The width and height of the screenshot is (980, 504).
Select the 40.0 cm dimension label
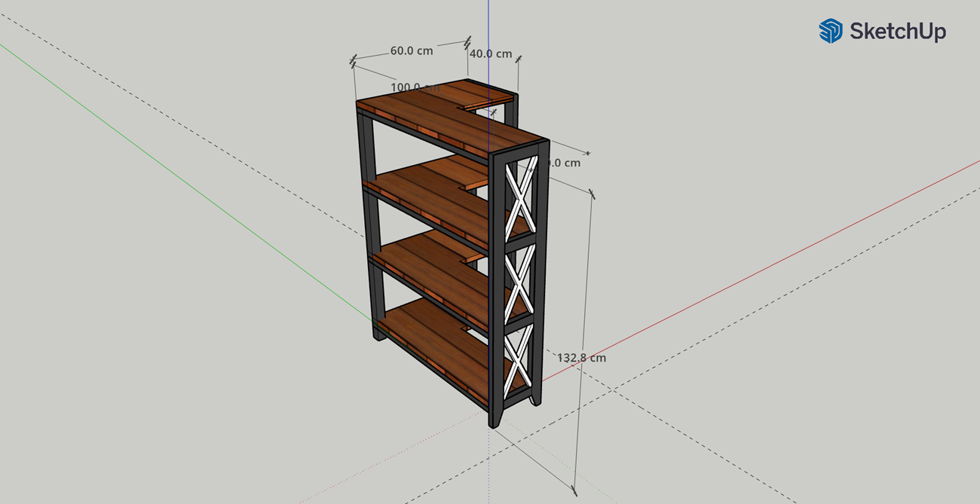(x=491, y=54)
